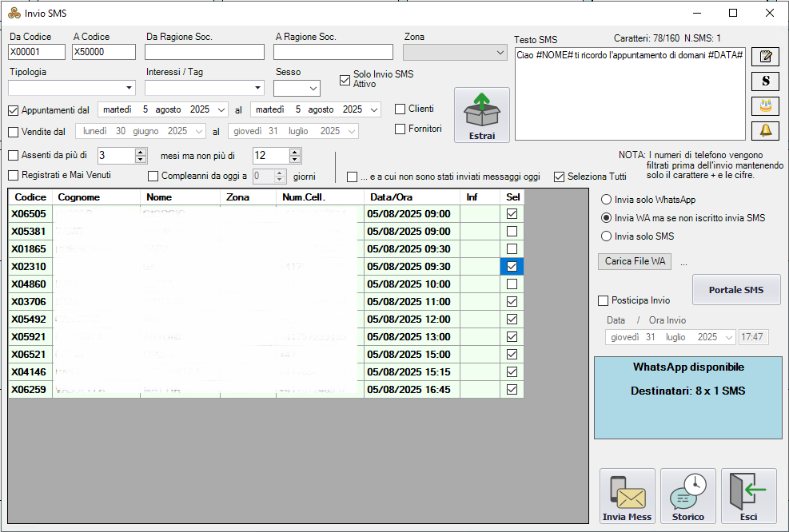The width and height of the screenshot is (789, 532).
Task: Tick the Sel checkbox for row X05381
Action: pos(512,232)
